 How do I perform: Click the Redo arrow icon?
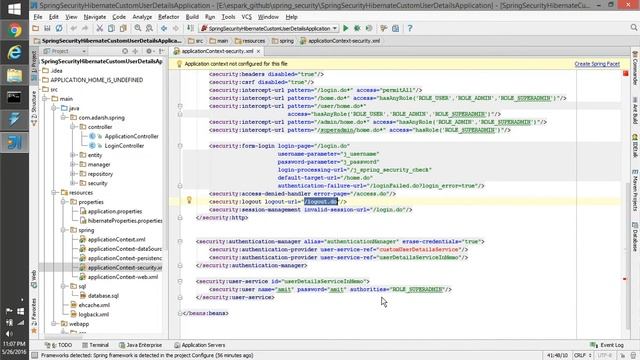[x=85, y=28]
